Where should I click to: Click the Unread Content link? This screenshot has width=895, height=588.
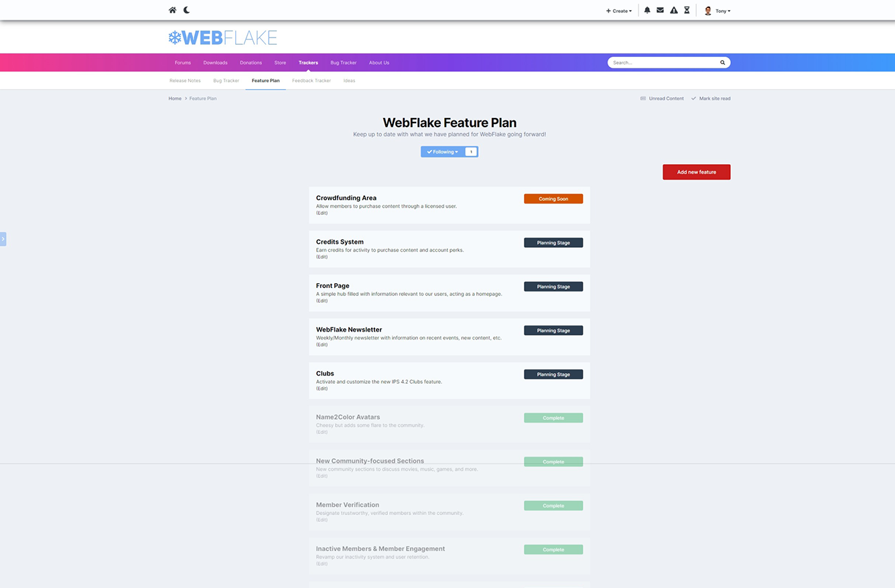coord(666,98)
